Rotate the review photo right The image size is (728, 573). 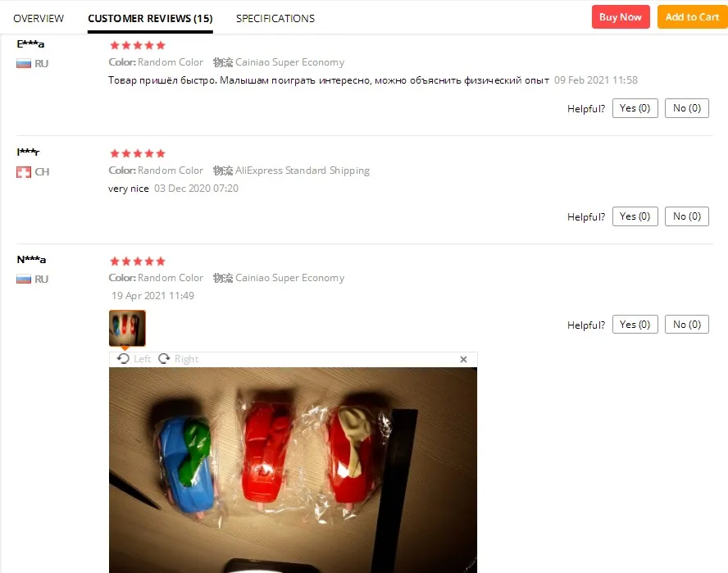(x=179, y=359)
